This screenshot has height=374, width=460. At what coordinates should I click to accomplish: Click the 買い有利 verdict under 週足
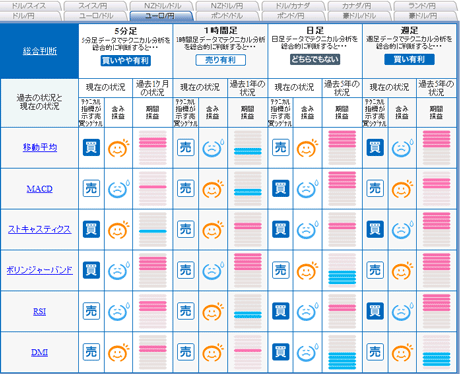point(409,59)
